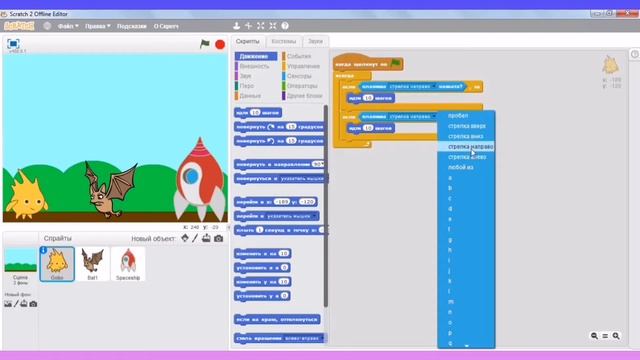Switch to the Звуки tab
Viewport: 640px width, 360px height.
[315, 41]
